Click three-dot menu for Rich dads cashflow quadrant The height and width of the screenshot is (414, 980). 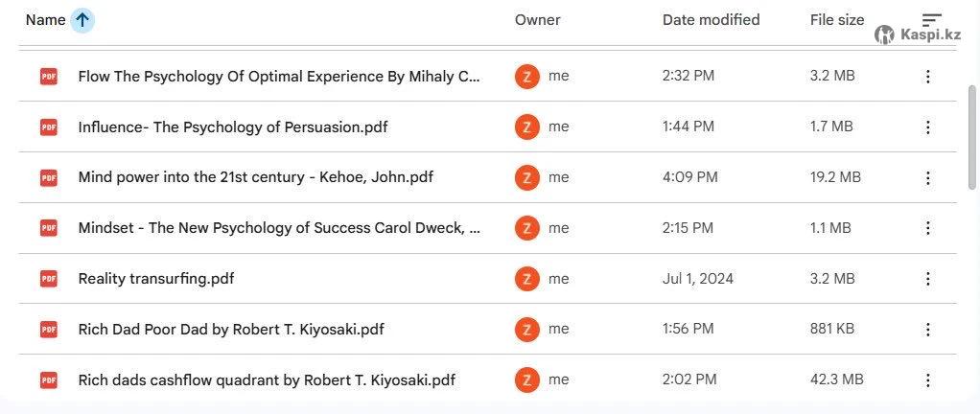tap(927, 380)
